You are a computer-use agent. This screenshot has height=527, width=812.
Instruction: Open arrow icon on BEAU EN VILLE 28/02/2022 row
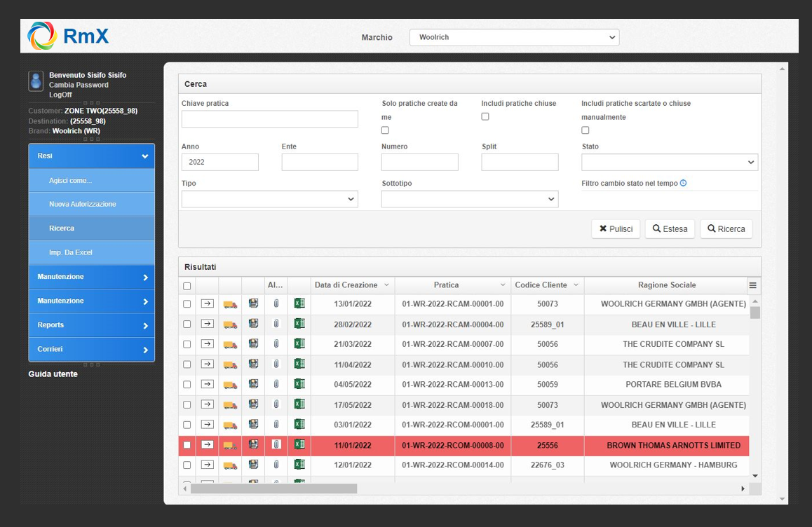[x=207, y=324]
